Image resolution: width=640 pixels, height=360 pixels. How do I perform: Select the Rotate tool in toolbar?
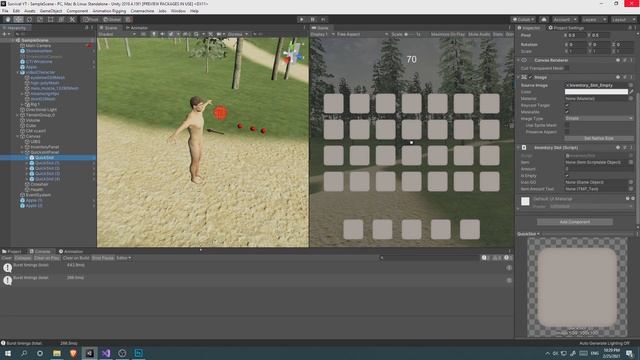[29, 19]
